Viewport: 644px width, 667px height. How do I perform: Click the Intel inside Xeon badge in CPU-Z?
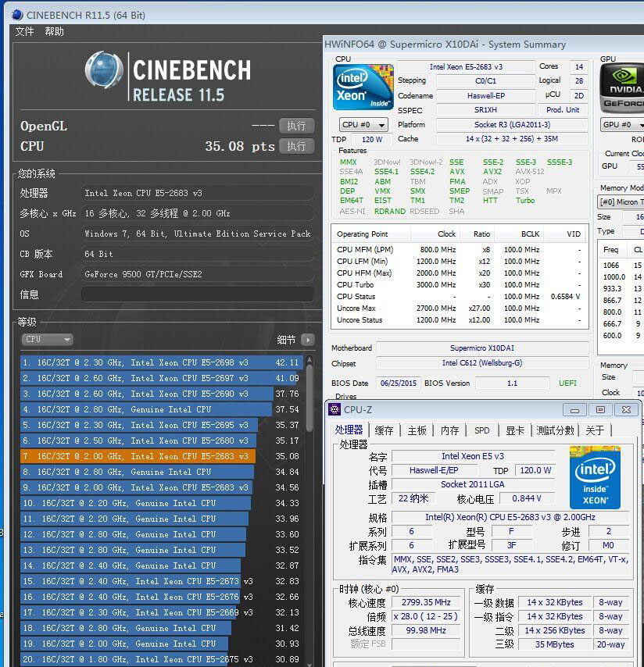[595, 477]
